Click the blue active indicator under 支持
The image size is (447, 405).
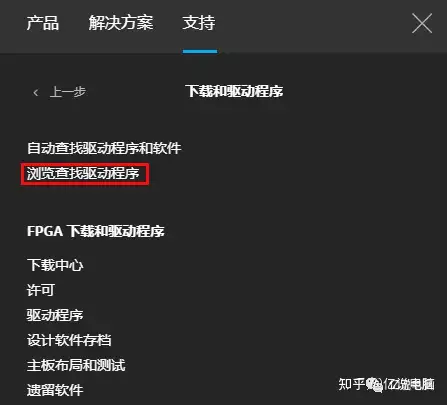[x=200, y=51]
